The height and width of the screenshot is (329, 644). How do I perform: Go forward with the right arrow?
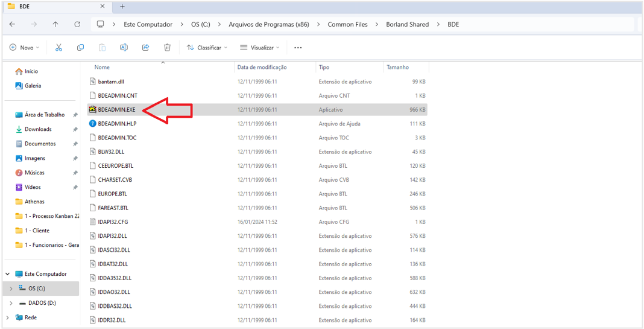coord(34,24)
